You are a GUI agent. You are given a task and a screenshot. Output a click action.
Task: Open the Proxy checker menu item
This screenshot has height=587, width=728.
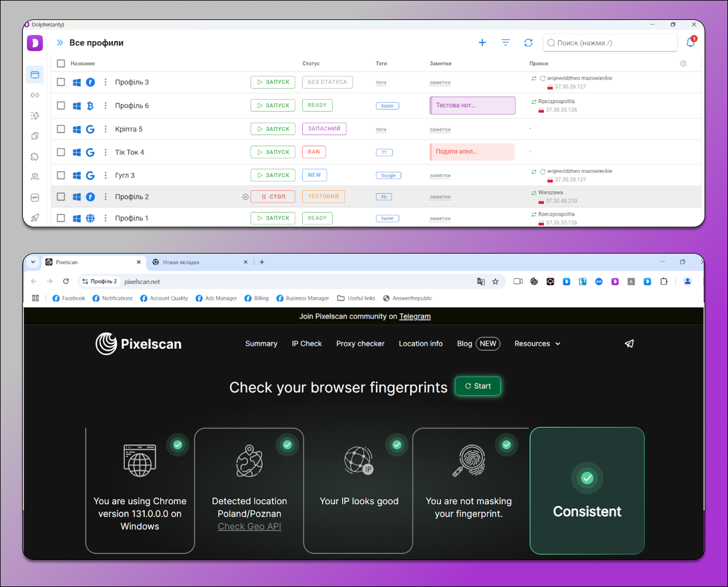coord(360,344)
